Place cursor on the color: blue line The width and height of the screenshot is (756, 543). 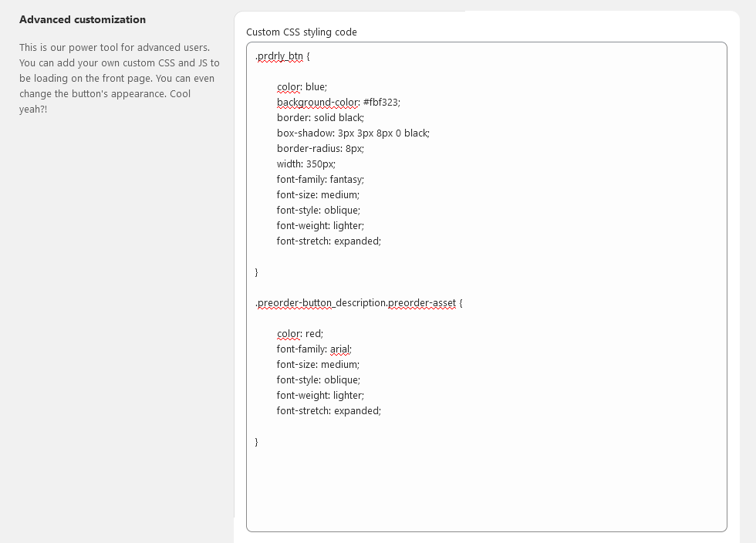tap(302, 87)
